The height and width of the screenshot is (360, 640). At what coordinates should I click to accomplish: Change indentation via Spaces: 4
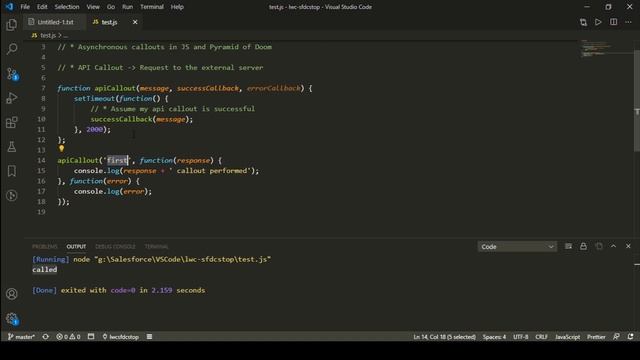494,337
